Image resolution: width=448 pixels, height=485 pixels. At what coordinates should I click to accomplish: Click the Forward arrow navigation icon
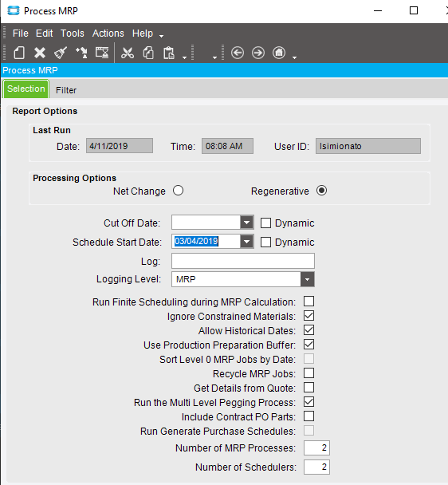(x=258, y=53)
